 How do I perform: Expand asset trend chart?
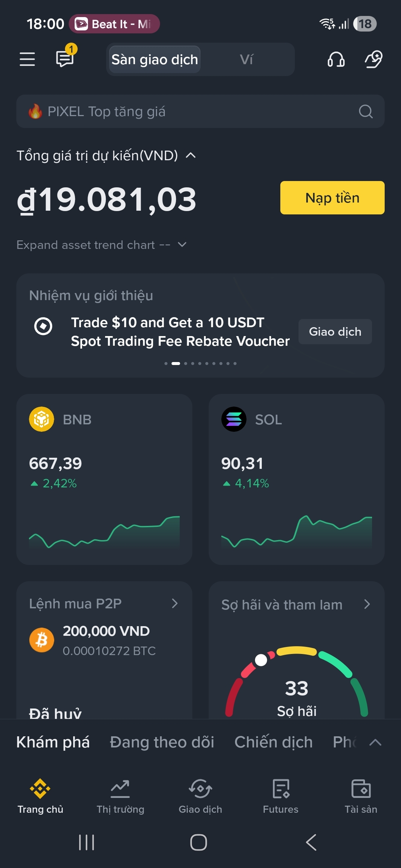(x=101, y=245)
